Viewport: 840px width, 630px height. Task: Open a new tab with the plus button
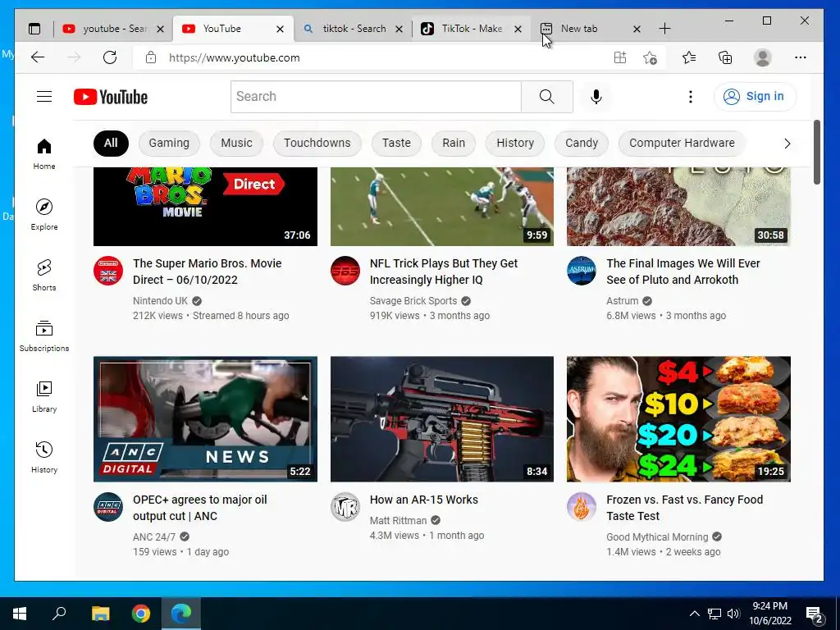[664, 29]
